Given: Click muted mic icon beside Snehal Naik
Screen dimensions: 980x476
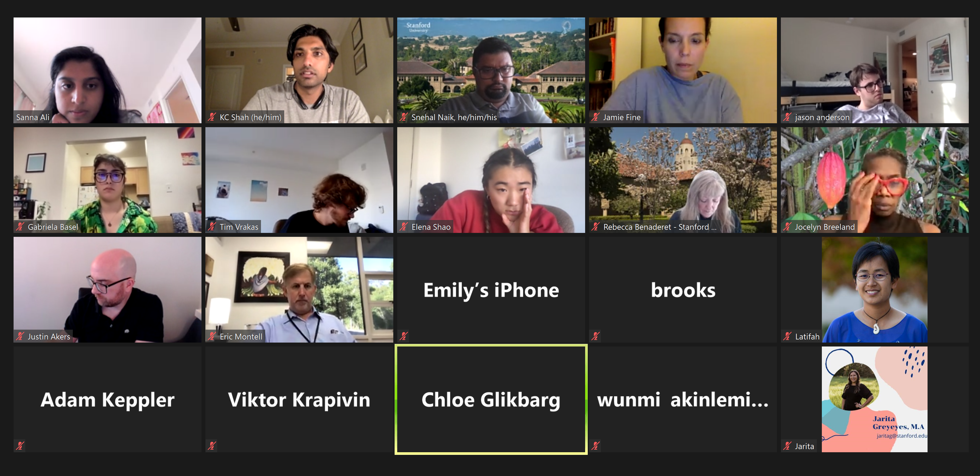Looking at the screenshot, I should click(404, 117).
